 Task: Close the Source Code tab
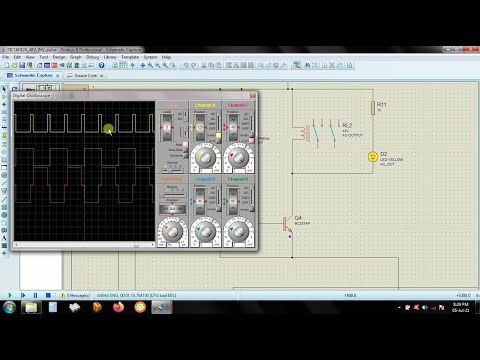click(102, 76)
